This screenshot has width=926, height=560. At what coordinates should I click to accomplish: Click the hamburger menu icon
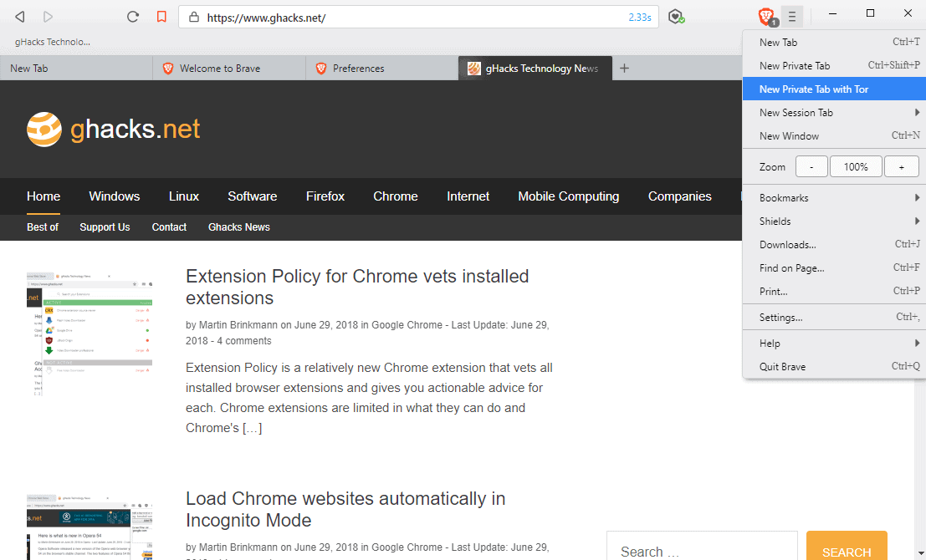pyautogui.click(x=791, y=15)
